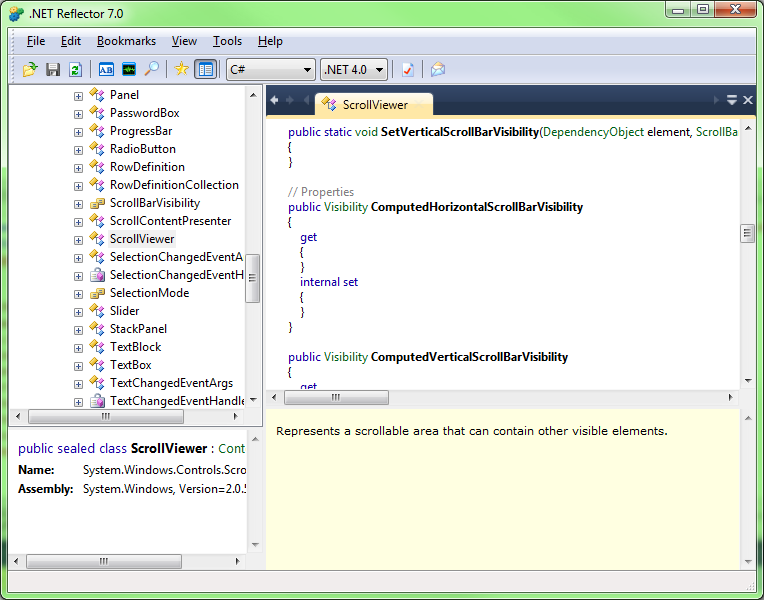
Task: Close the code pane with X
Action: (x=748, y=100)
